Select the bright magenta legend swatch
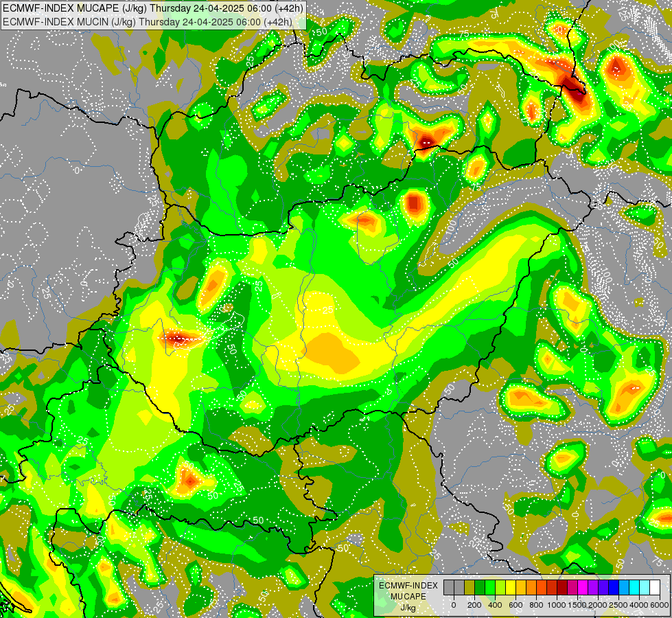The height and width of the screenshot is (618, 672). tap(583, 587)
